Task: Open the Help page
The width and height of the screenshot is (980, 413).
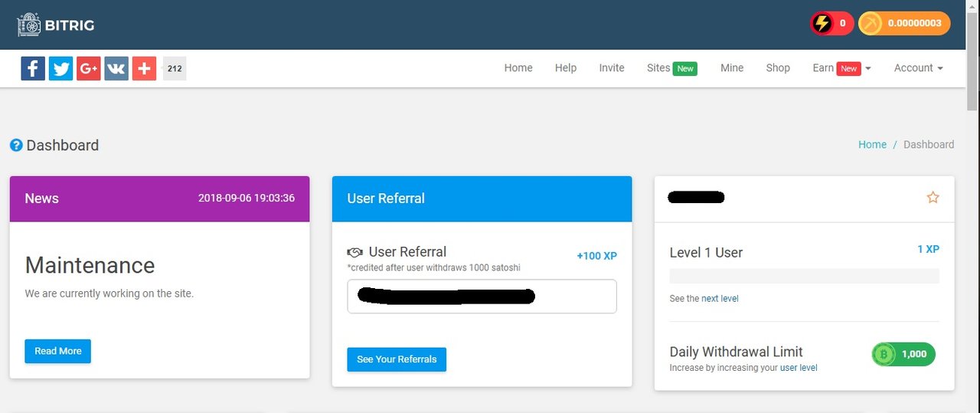Action: pyautogui.click(x=566, y=68)
